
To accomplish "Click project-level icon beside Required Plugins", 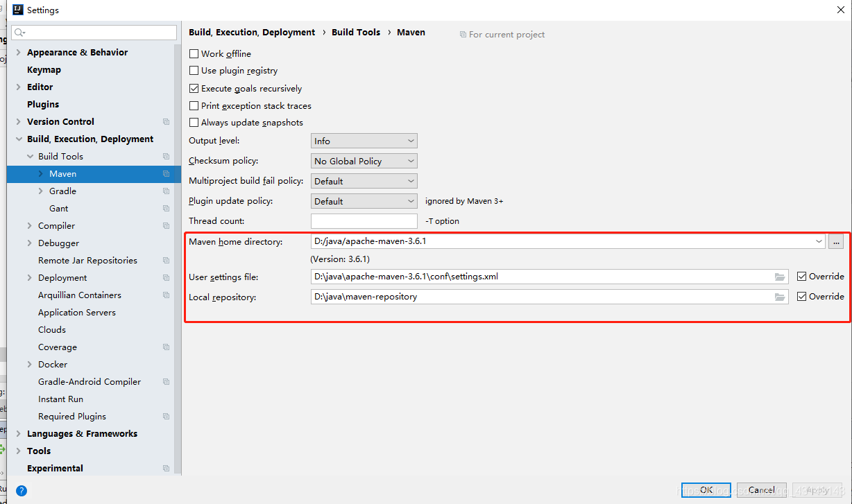I will (x=166, y=417).
